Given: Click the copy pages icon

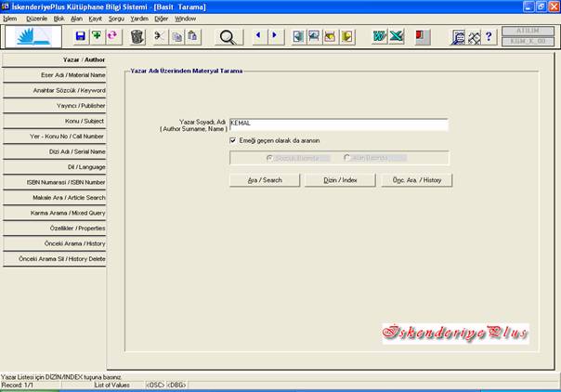Looking at the screenshot, I should [176, 36].
